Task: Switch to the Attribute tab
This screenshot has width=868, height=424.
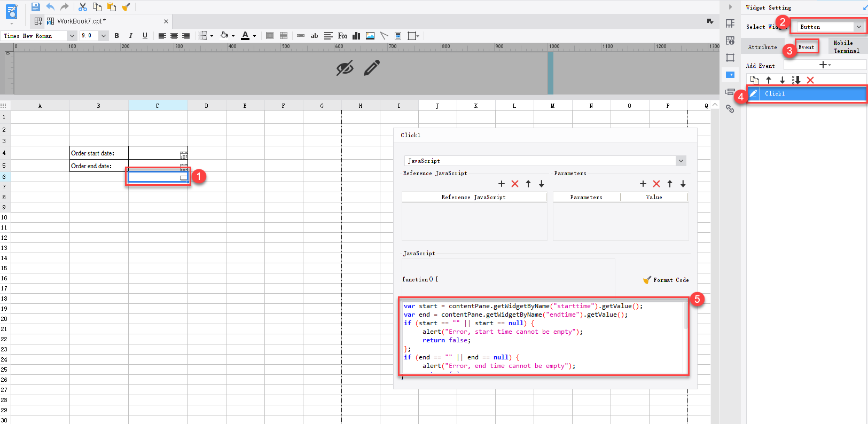Action: [762, 47]
